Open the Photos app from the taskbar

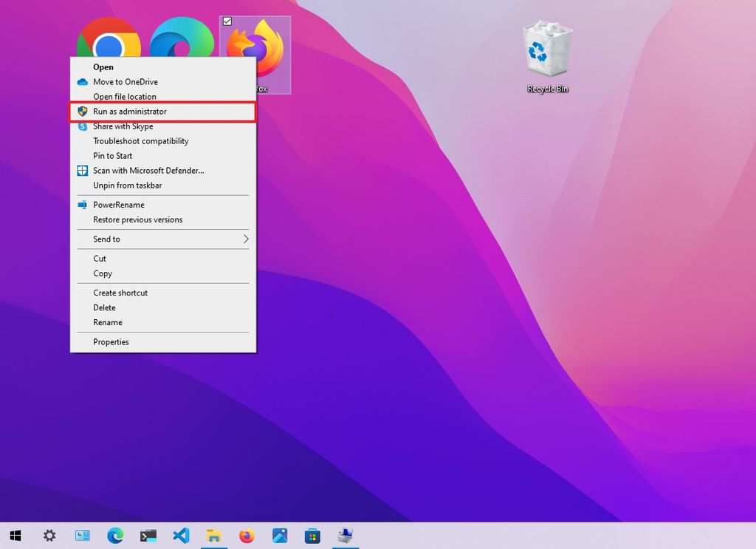(x=280, y=535)
